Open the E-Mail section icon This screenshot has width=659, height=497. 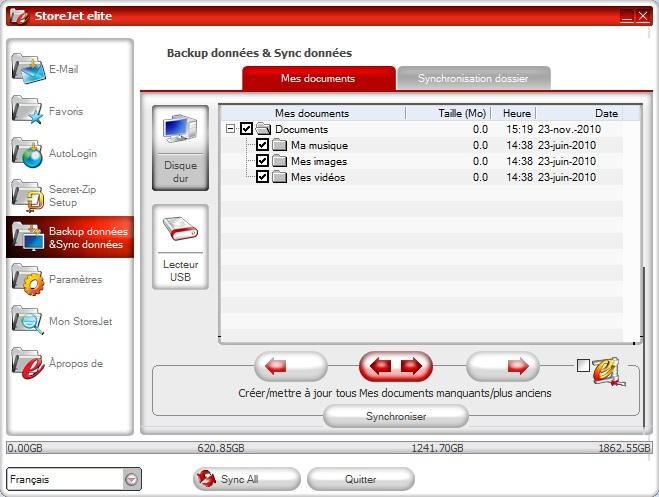28,70
